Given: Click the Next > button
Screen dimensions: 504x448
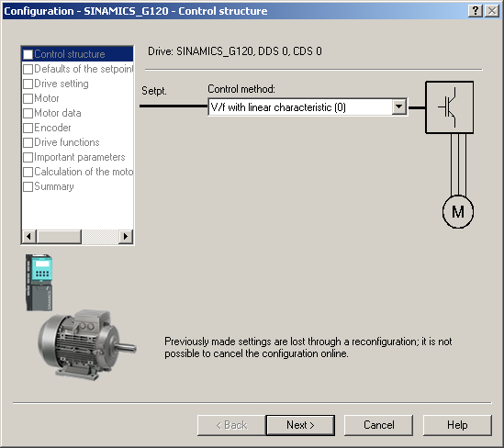Looking at the screenshot, I should coord(300,425).
